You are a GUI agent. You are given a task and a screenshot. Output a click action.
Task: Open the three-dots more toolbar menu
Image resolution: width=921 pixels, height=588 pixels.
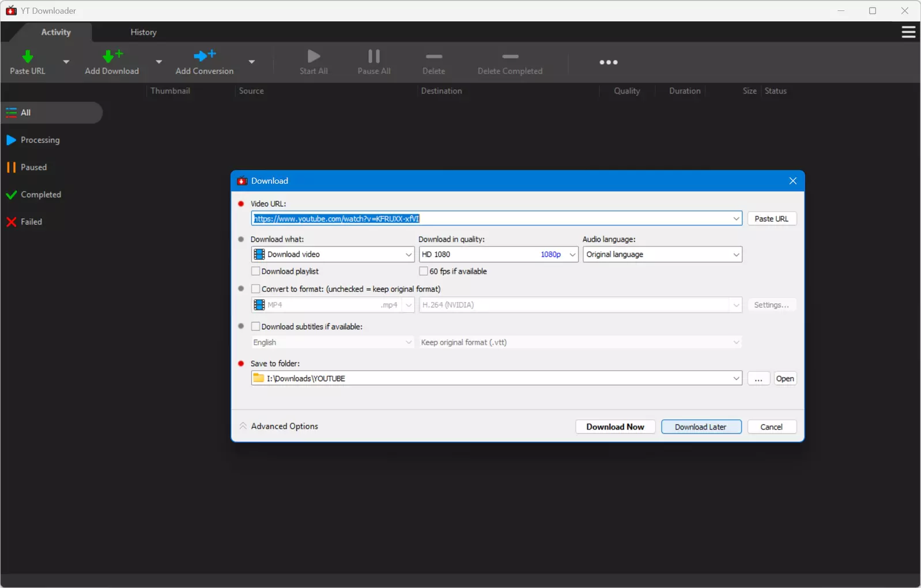(x=609, y=62)
